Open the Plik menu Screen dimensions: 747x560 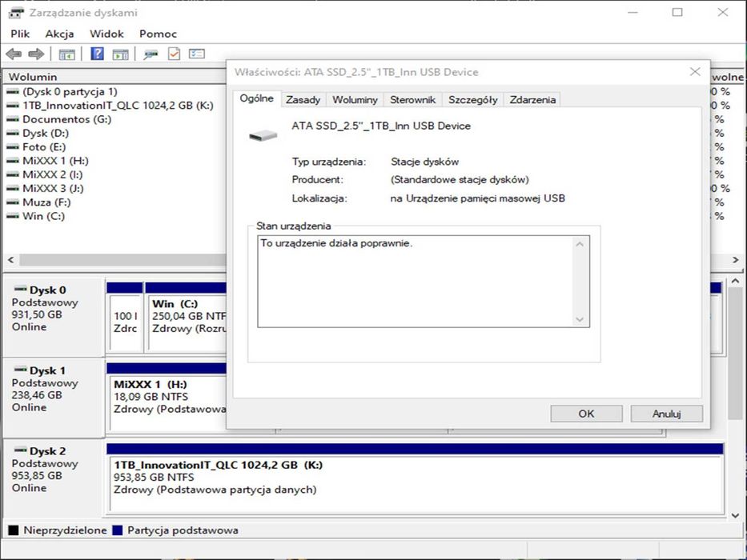click(x=20, y=34)
